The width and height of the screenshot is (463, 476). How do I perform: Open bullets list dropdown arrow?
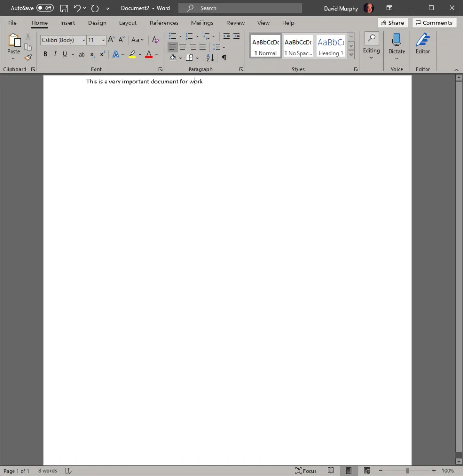coord(180,36)
